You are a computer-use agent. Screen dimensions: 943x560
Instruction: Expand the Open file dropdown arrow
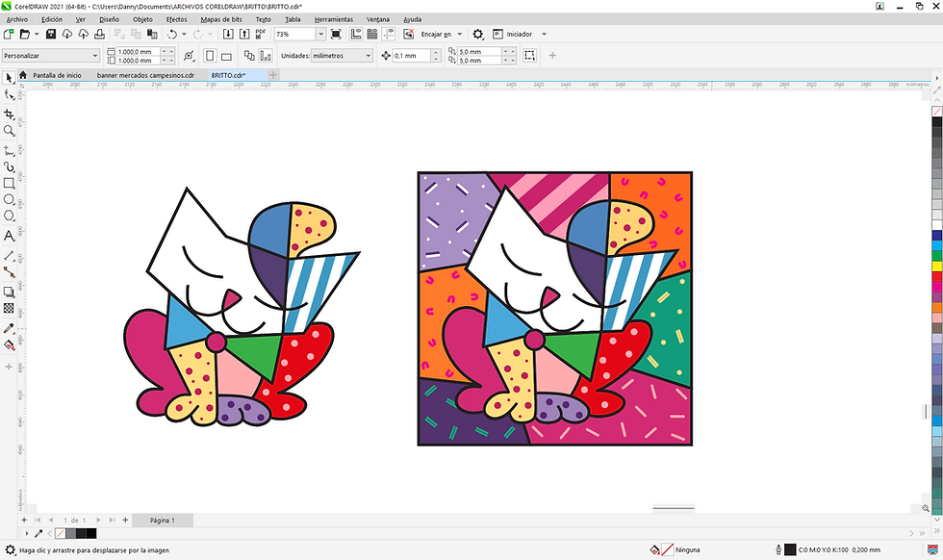37,35
